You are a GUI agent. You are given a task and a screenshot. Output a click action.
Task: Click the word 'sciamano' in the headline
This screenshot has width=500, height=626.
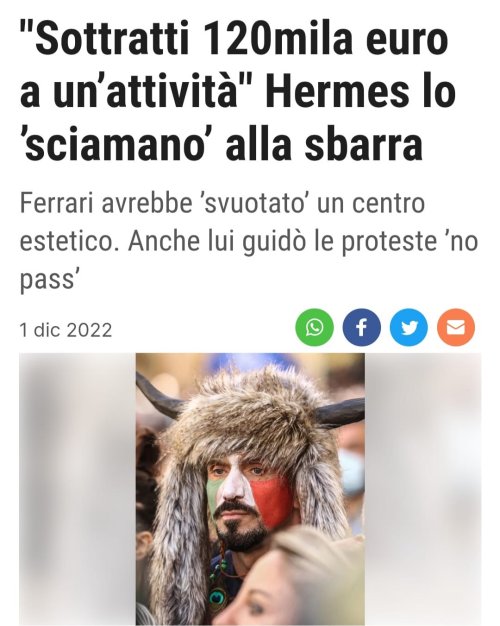click(116, 145)
